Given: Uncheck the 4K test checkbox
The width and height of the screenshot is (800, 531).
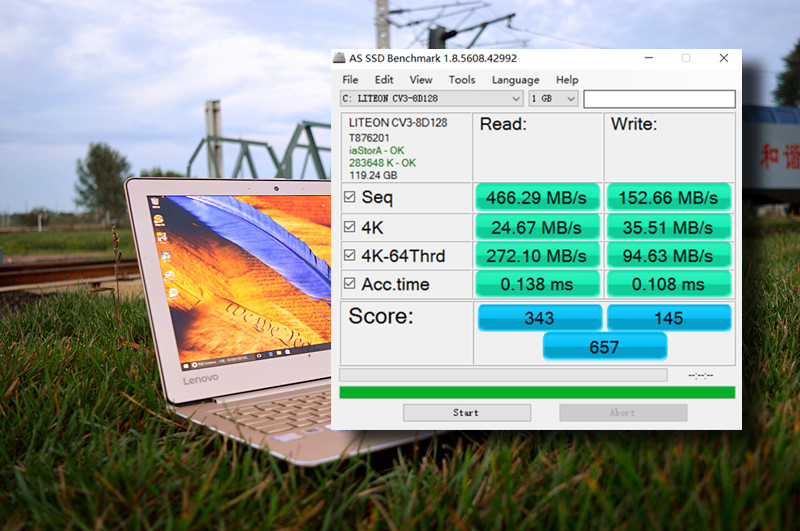Looking at the screenshot, I should 349,226.
